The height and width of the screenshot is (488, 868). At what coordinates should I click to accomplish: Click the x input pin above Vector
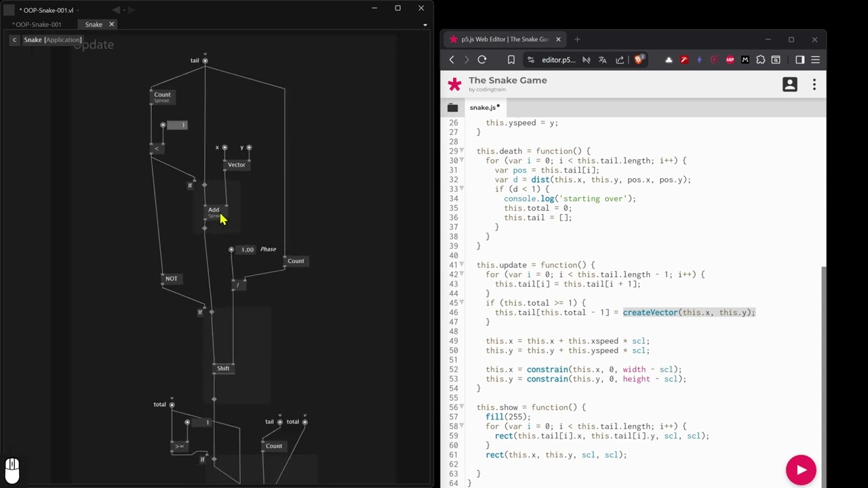[224, 148]
